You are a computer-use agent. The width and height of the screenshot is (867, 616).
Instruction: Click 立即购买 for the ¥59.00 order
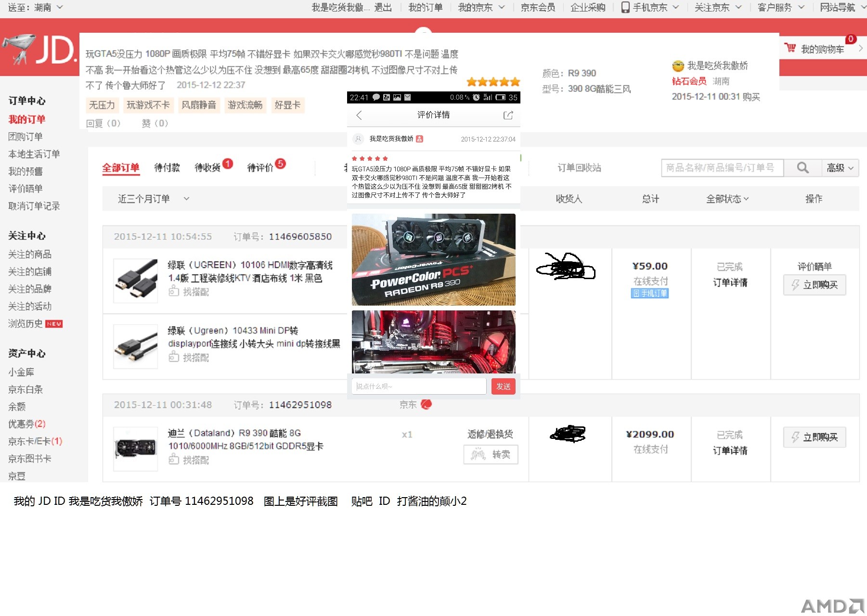click(815, 285)
